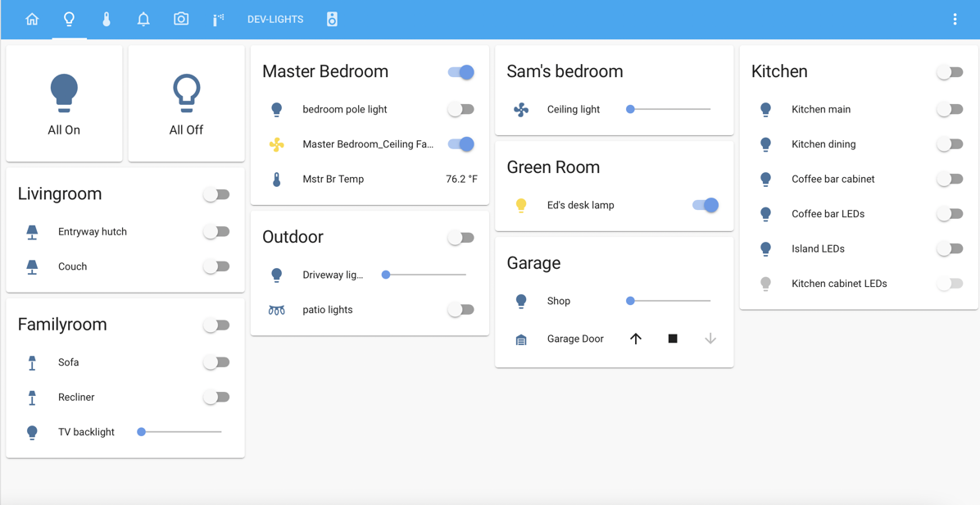Image resolution: width=980 pixels, height=505 pixels.
Task: Toggle the patio lights switch
Action: click(x=461, y=310)
